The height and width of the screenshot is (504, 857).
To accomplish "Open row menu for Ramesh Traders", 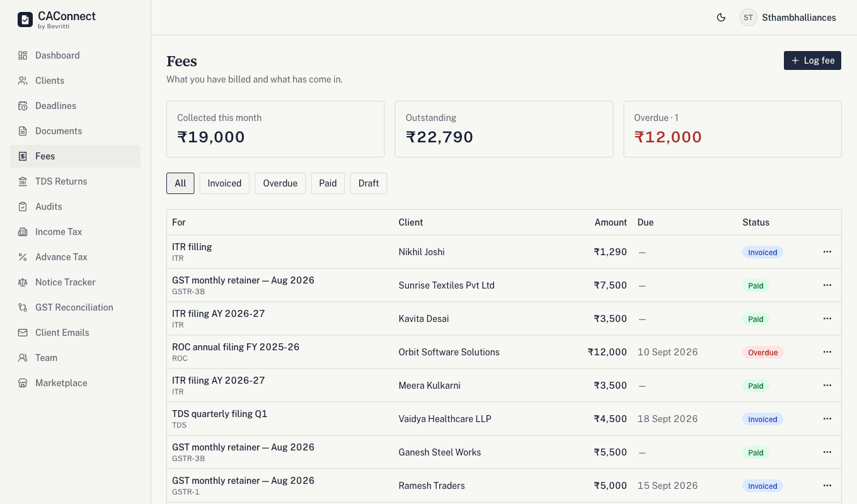I will [827, 486].
